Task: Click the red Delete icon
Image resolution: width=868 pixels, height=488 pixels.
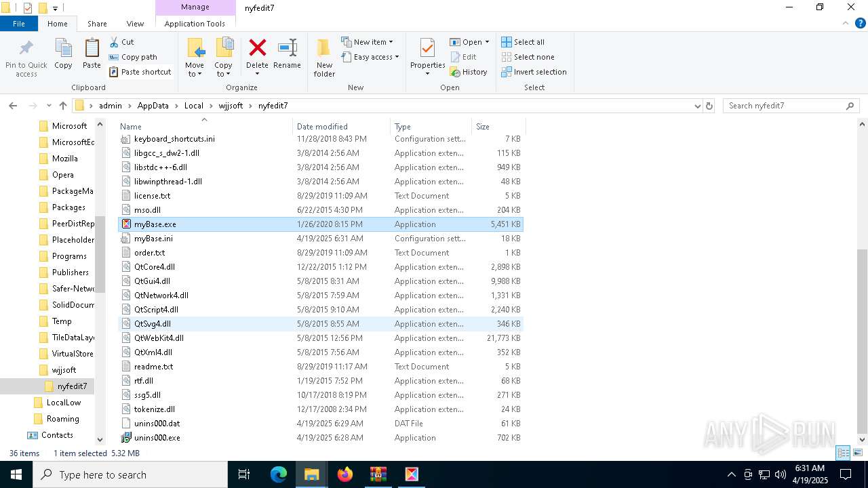Action: tap(257, 48)
